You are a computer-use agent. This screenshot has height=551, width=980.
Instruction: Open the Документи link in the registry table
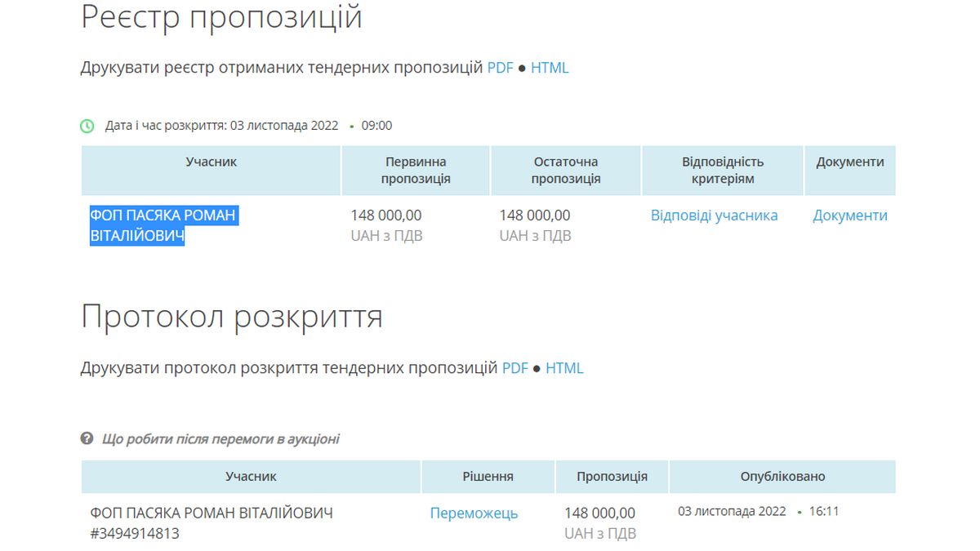[849, 216]
